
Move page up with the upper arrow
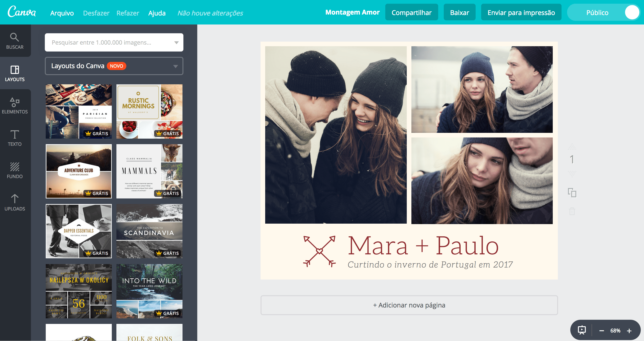(x=572, y=146)
